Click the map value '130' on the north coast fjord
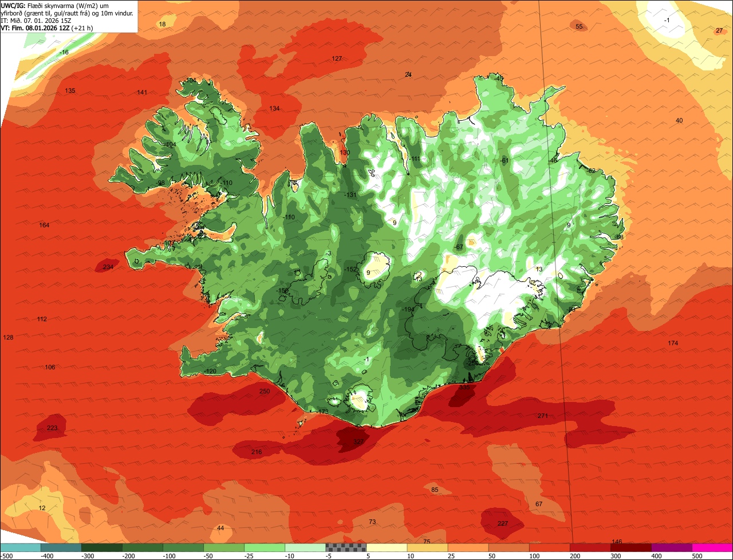The height and width of the screenshot is (560, 733). 344,152
